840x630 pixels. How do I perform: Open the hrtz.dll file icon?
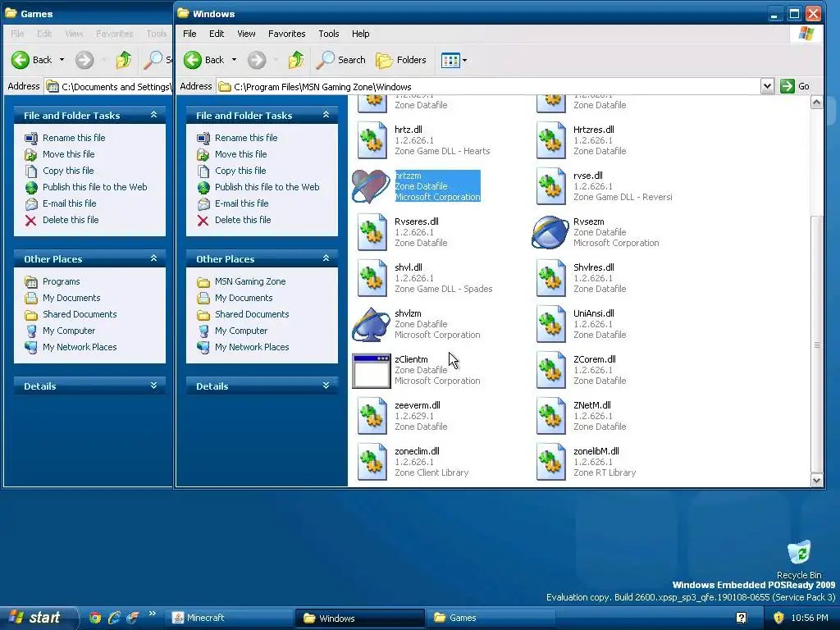point(372,140)
